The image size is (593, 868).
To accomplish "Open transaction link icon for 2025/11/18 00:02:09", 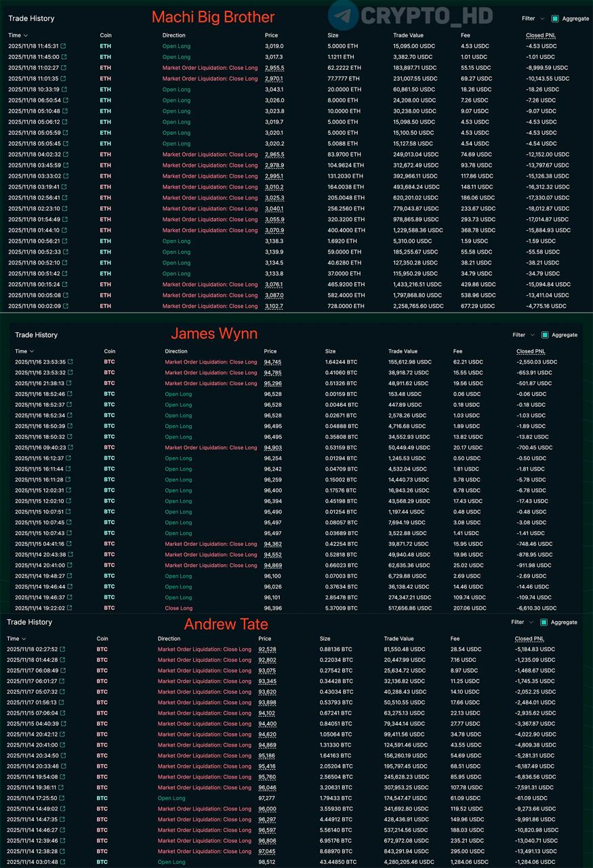I will click(65, 307).
